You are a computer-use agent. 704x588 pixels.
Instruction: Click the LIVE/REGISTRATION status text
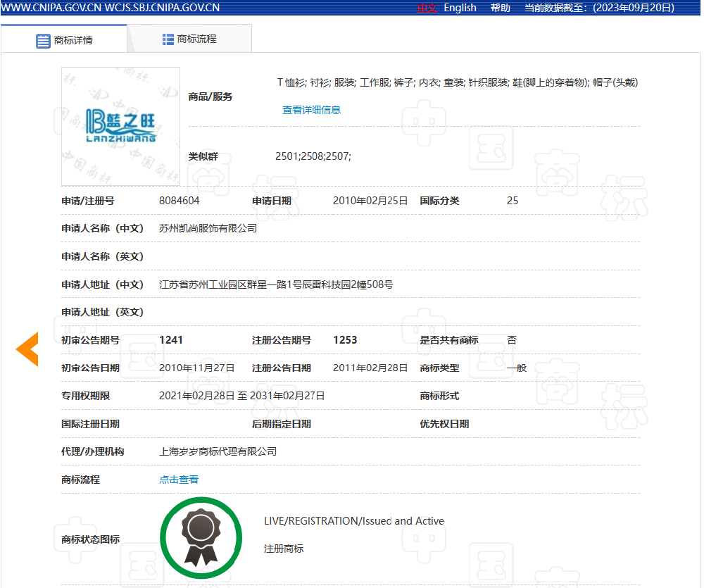pyautogui.click(x=353, y=521)
